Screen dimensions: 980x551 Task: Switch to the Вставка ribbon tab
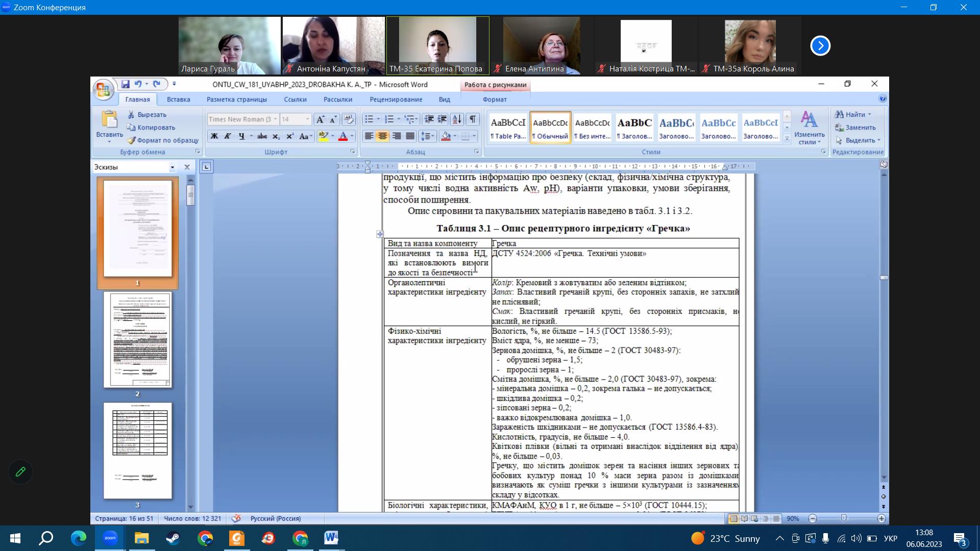(x=178, y=99)
